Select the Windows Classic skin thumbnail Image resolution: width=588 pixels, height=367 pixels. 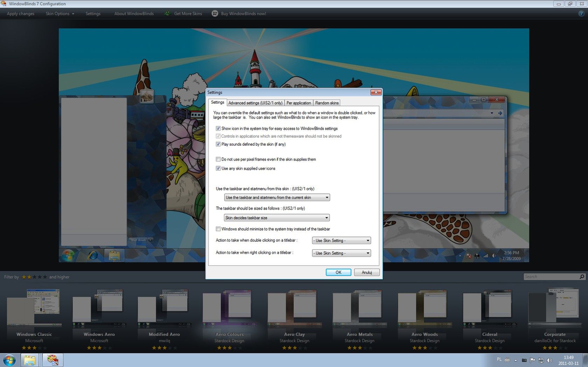[34, 308]
